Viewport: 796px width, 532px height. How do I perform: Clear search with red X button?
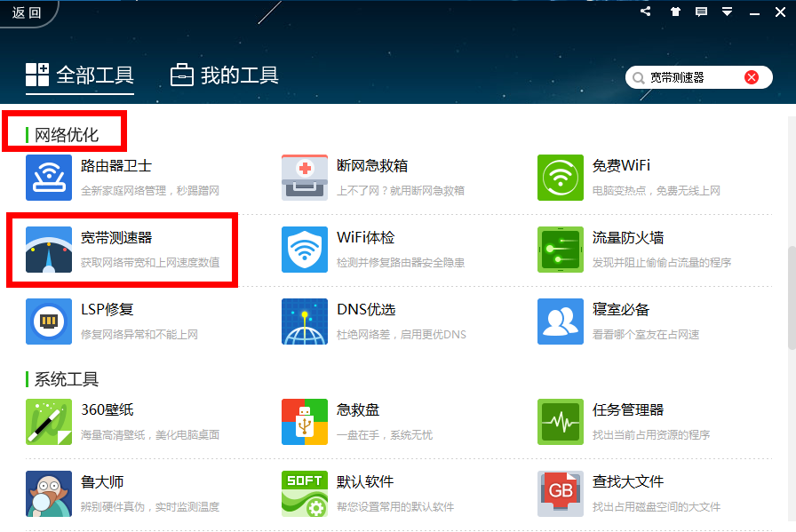tap(752, 77)
